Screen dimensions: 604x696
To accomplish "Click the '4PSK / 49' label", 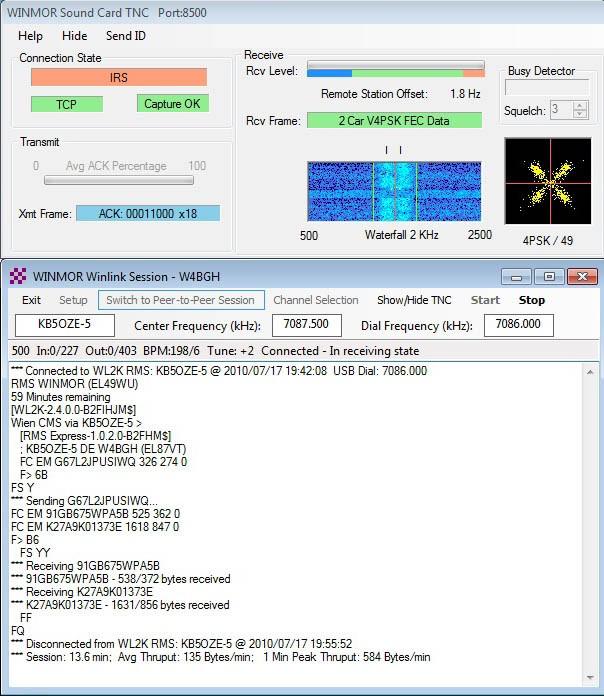I will [x=548, y=241].
